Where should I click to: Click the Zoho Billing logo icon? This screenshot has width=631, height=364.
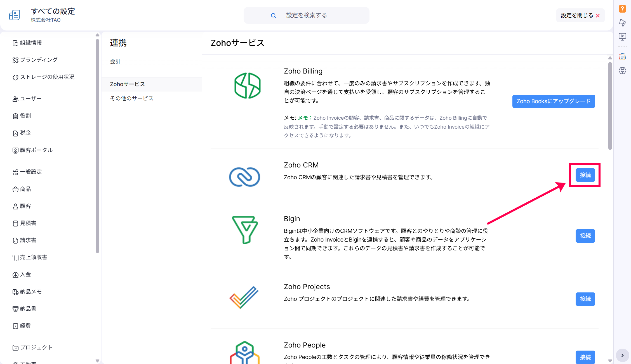click(247, 86)
